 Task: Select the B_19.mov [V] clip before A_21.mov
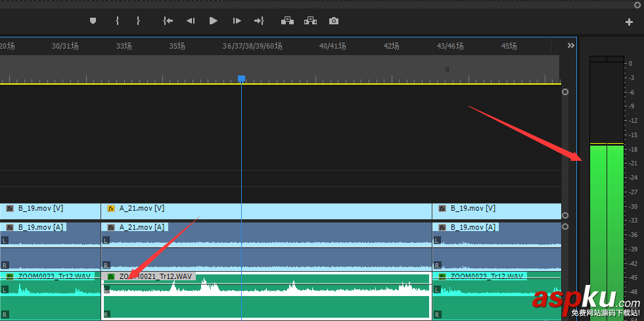tap(50, 211)
